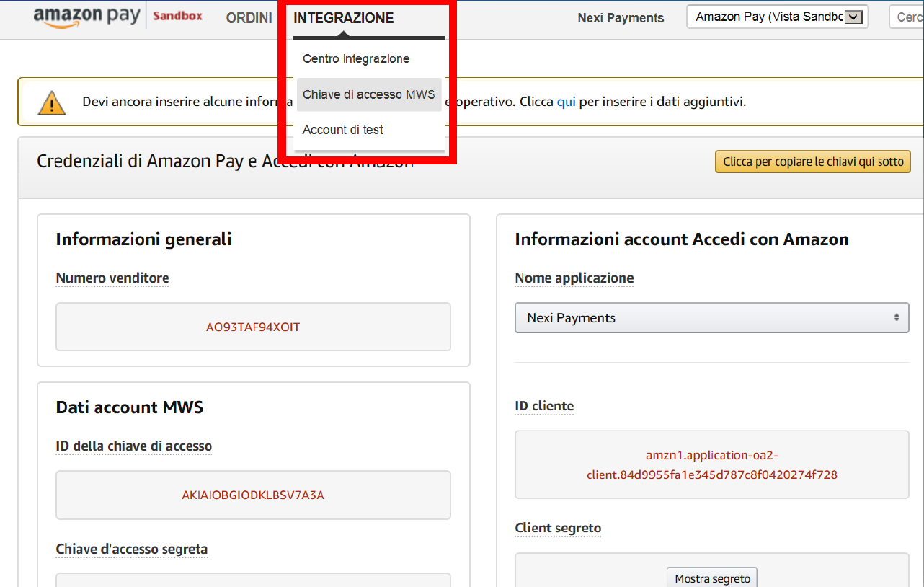Click the search field at top right
The image size is (924, 587).
[x=907, y=17]
